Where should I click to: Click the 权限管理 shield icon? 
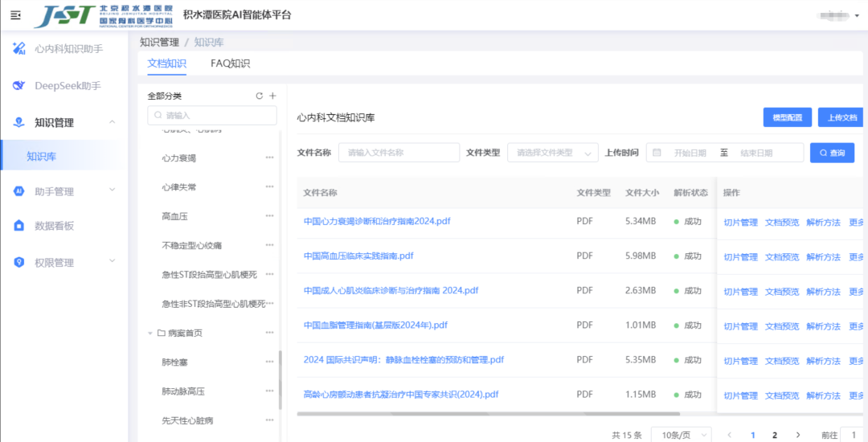click(x=19, y=262)
